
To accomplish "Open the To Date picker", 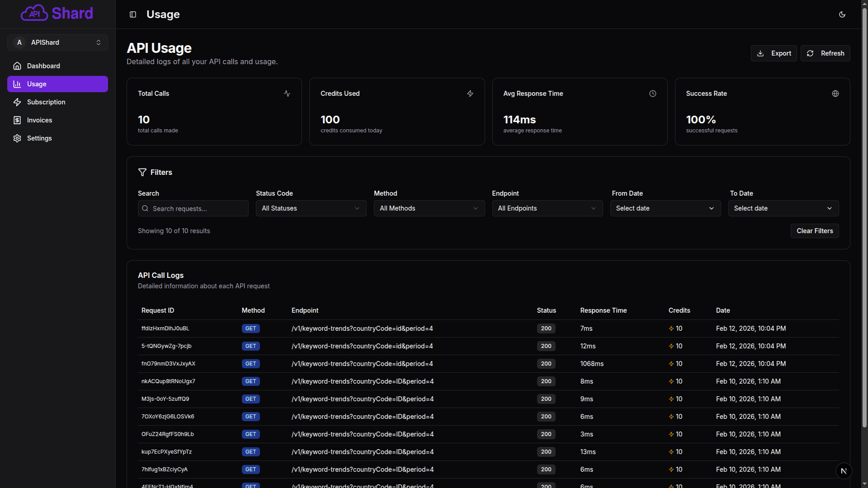I will [783, 208].
